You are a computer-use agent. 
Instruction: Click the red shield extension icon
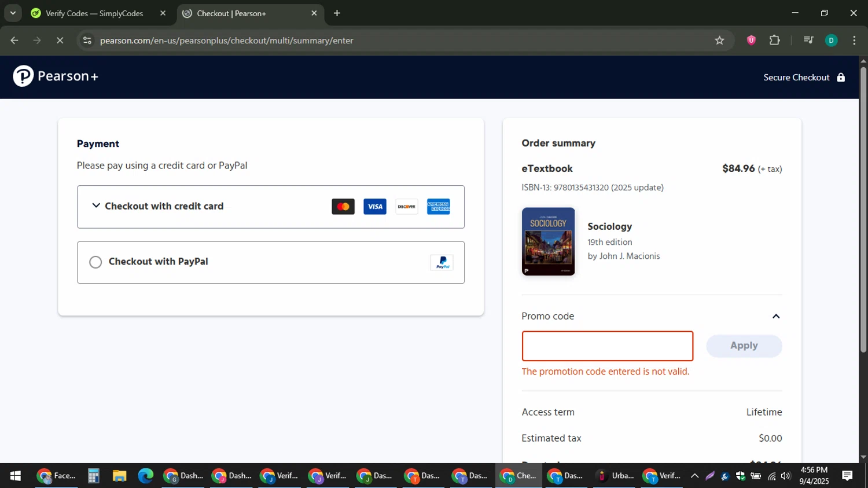click(x=751, y=41)
